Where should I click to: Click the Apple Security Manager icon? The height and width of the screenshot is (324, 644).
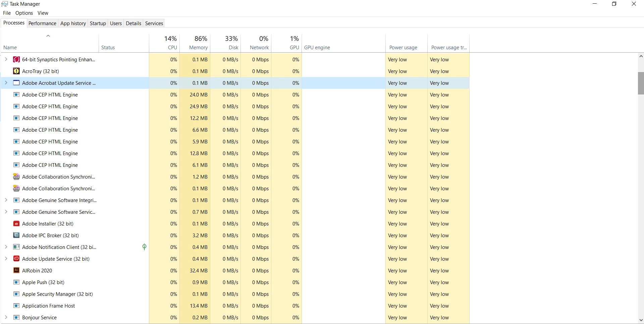(x=16, y=294)
